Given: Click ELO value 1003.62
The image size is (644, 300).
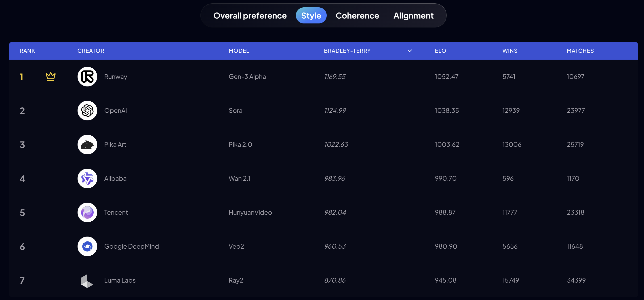Looking at the screenshot, I should 447,145.
